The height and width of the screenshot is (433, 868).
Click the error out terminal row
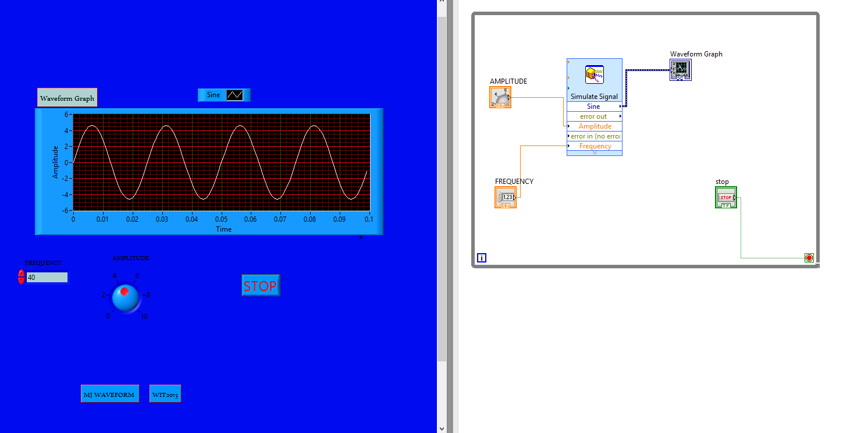pos(594,116)
